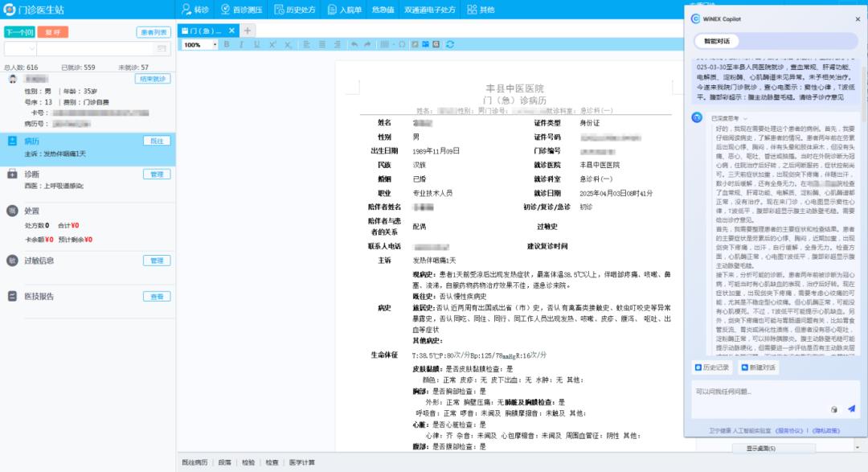Image resolution: width=868 pixels, height=472 pixels.
Task: Click the 处置 sidebar icon
Action: 12,211
